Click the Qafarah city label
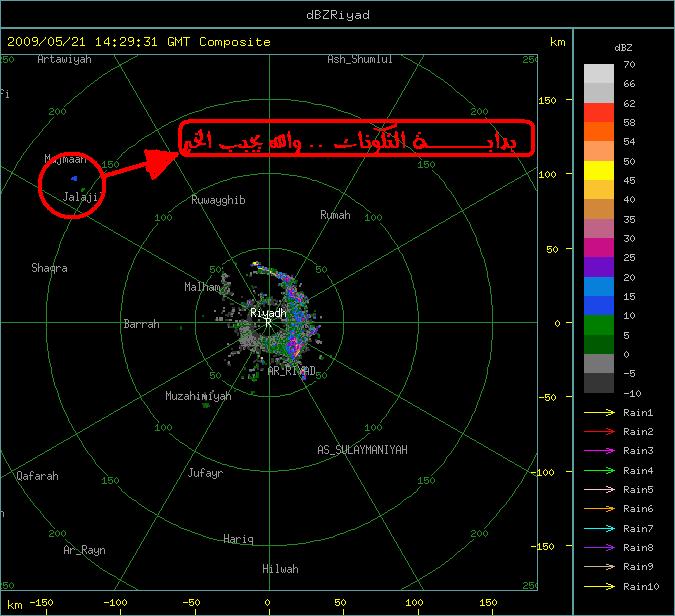Screen dimensions: 675x616 (37, 476)
